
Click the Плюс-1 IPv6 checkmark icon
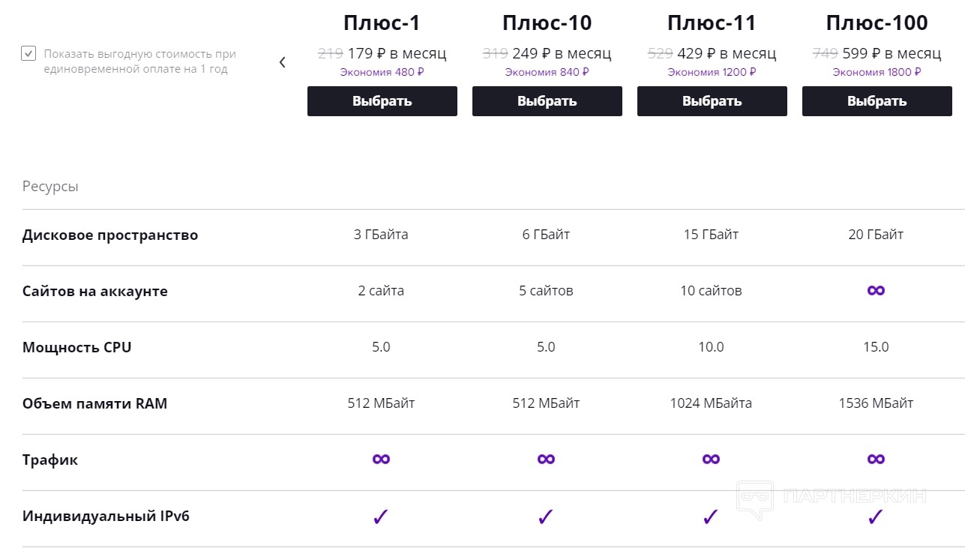tap(381, 517)
